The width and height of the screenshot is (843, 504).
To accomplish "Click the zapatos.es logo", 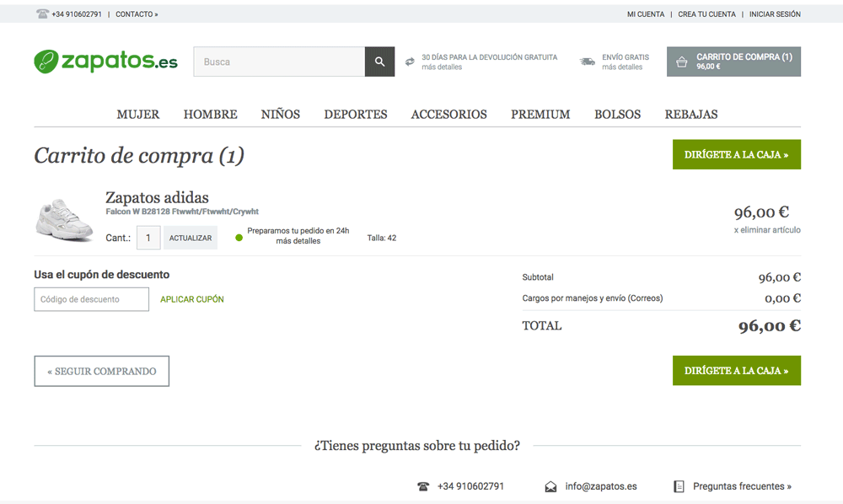I will (105, 62).
